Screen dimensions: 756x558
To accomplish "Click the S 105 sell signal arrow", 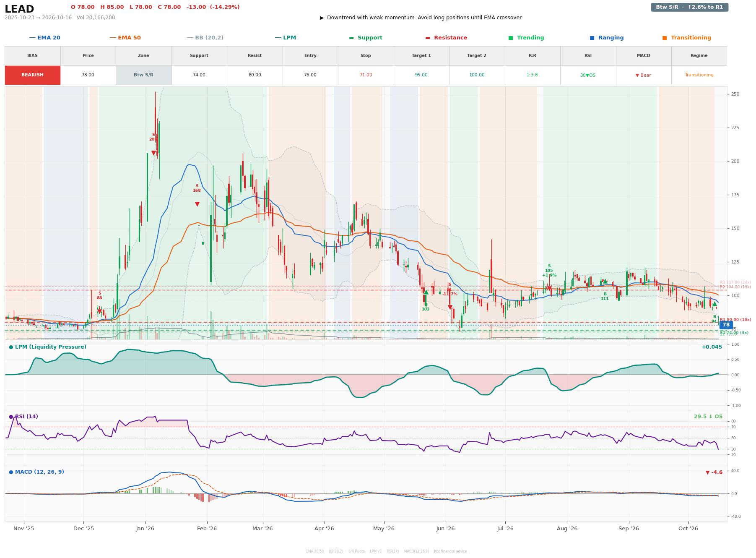I will (x=549, y=289).
